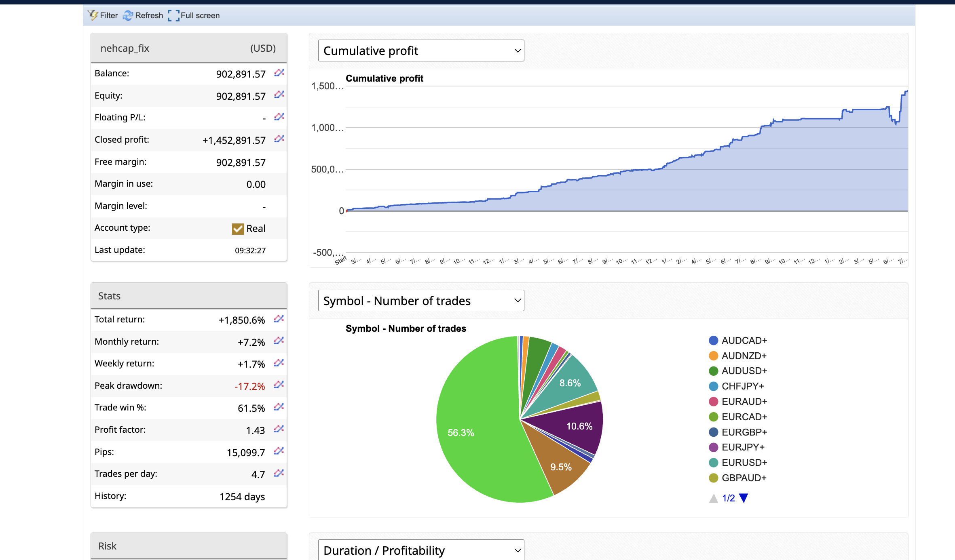Click the Closed profit value +1,452,891.57
The width and height of the screenshot is (955, 560).
coord(234,140)
